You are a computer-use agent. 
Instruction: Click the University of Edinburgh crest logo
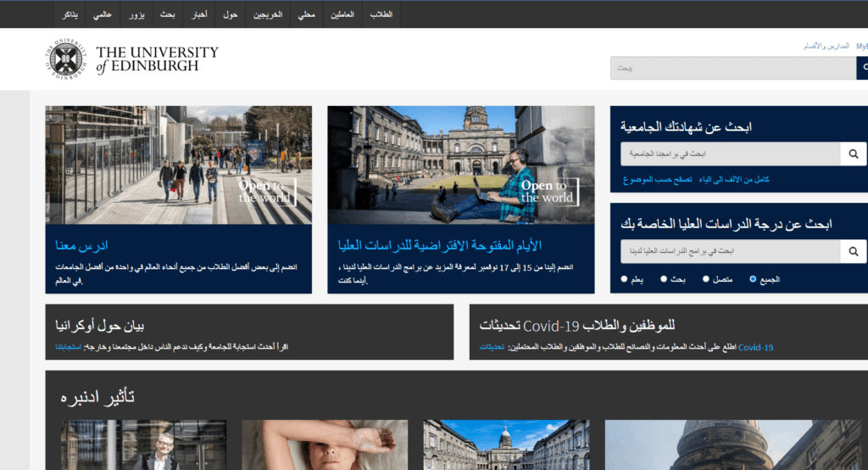[67, 59]
